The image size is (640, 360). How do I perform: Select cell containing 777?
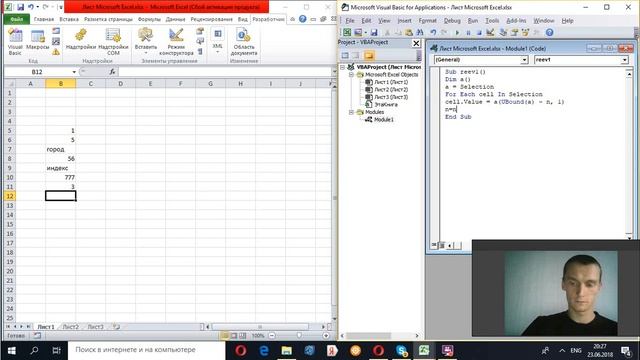60,178
